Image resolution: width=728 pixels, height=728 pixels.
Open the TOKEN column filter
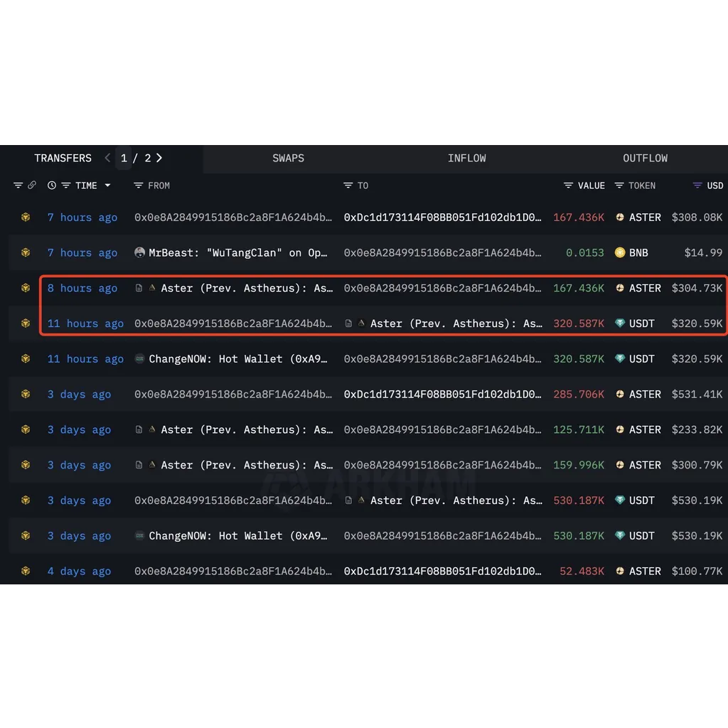tap(619, 186)
